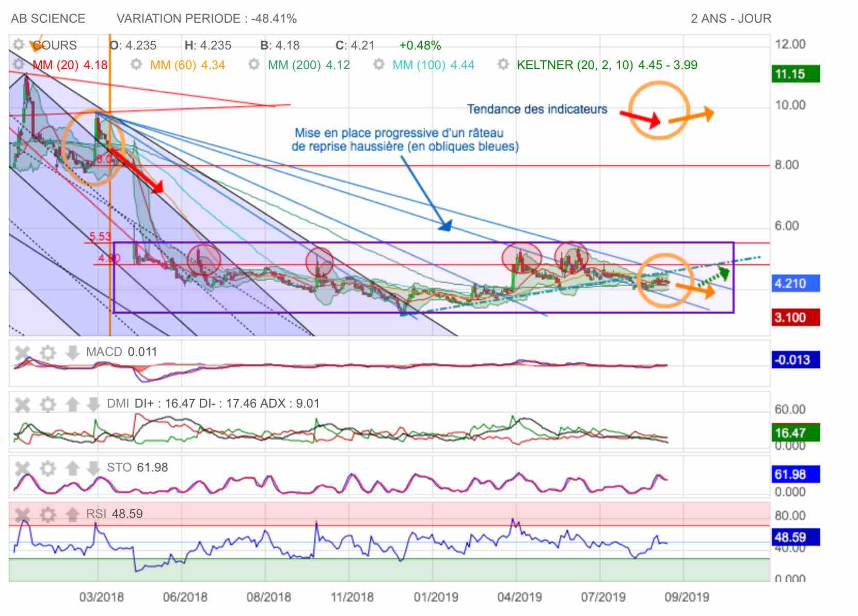Move the DMI panel down with arrow
This screenshot has height=616, width=858.
pyautogui.click(x=93, y=404)
